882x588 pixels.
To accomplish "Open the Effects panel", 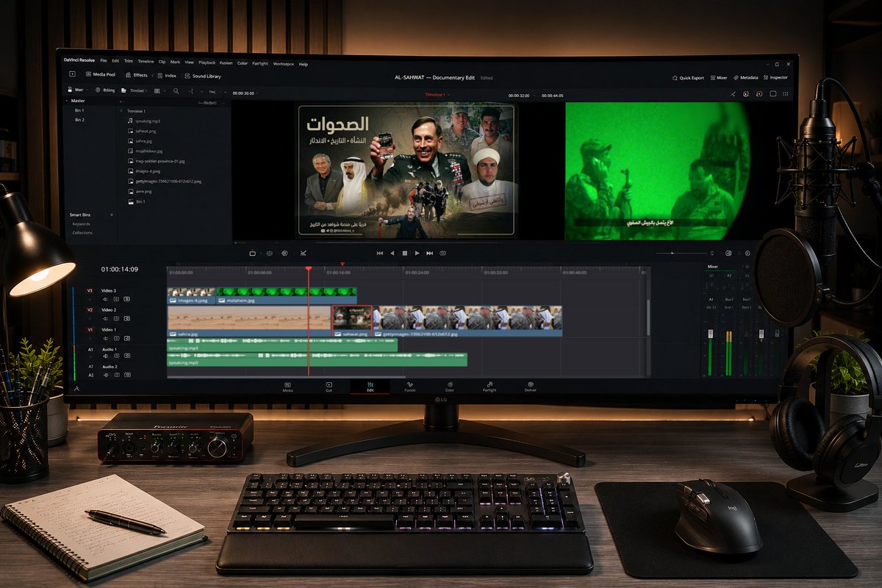I will click(137, 75).
